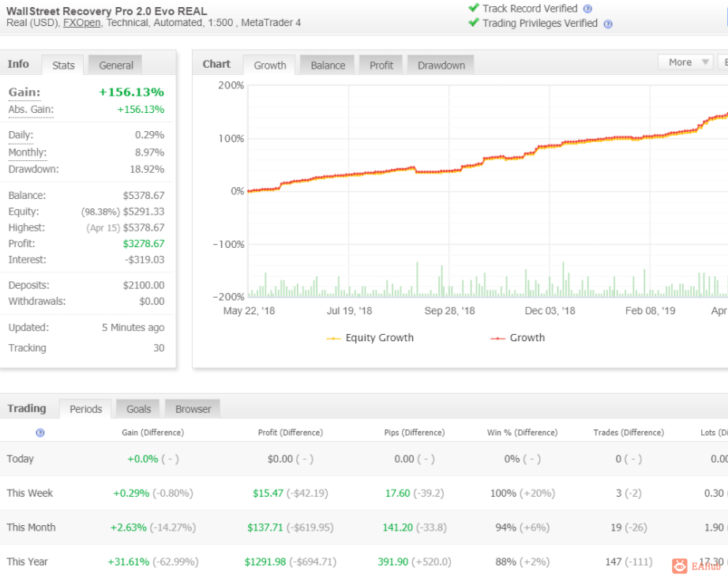Image resolution: width=728 pixels, height=578 pixels.
Task: Click This Year profit $1291.98
Action: (x=265, y=561)
